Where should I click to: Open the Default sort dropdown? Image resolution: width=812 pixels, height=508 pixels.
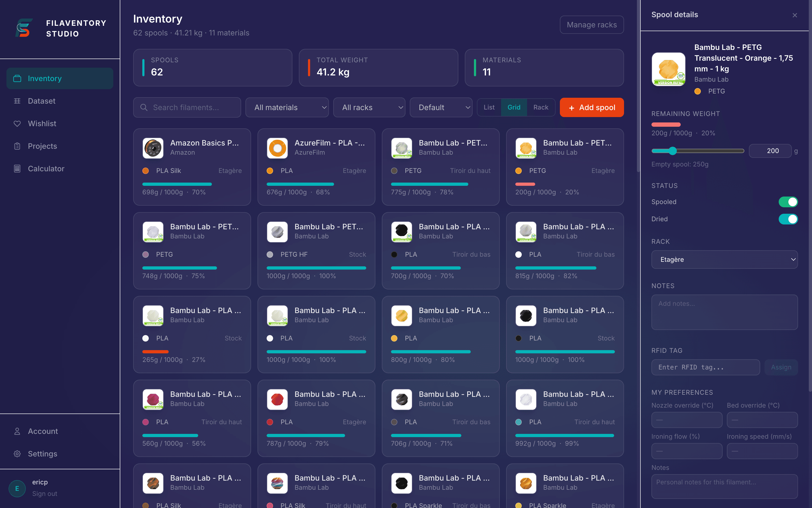pyautogui.click(x=441, y=107)
